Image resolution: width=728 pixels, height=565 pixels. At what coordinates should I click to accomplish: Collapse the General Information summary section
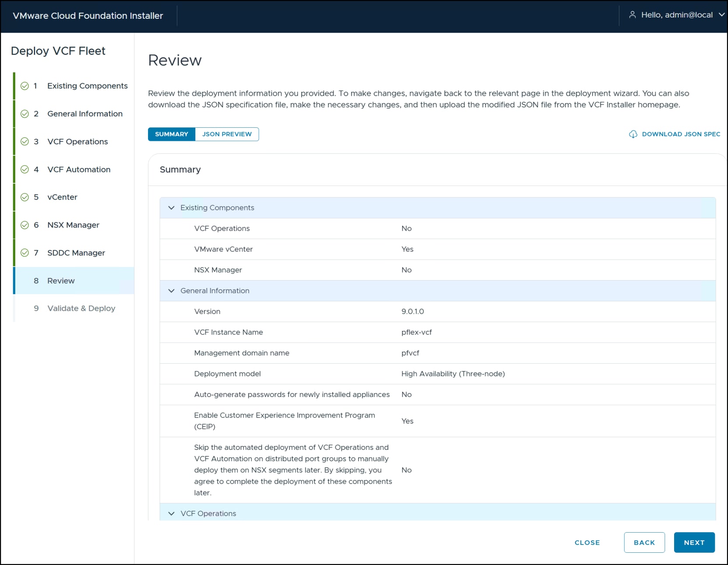171,291
